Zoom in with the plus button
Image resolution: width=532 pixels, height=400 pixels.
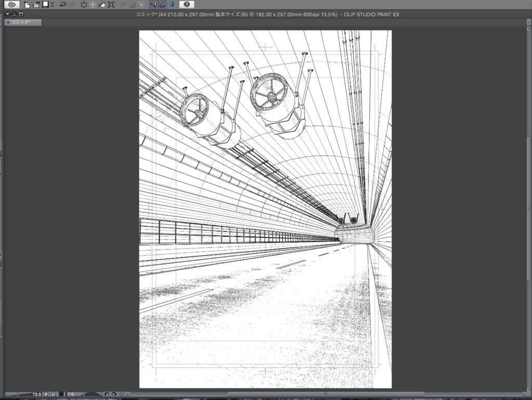(x=54, y=394)
